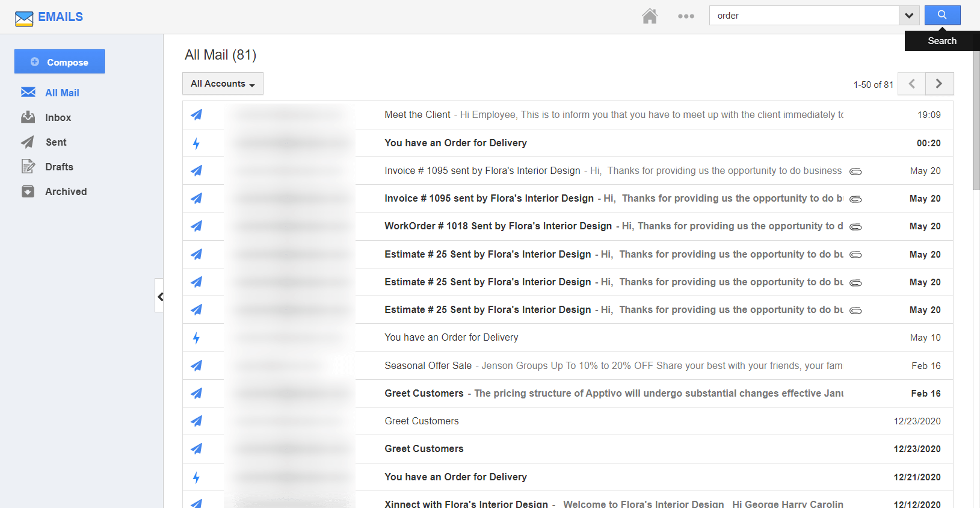Open the Archived folder

click(x=66, y=191)
